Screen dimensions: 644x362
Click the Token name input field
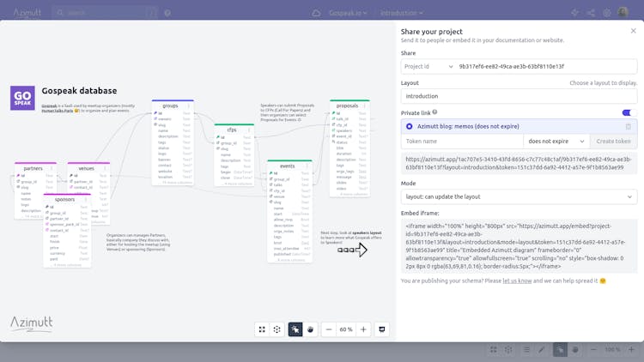[x=462, y=142]
